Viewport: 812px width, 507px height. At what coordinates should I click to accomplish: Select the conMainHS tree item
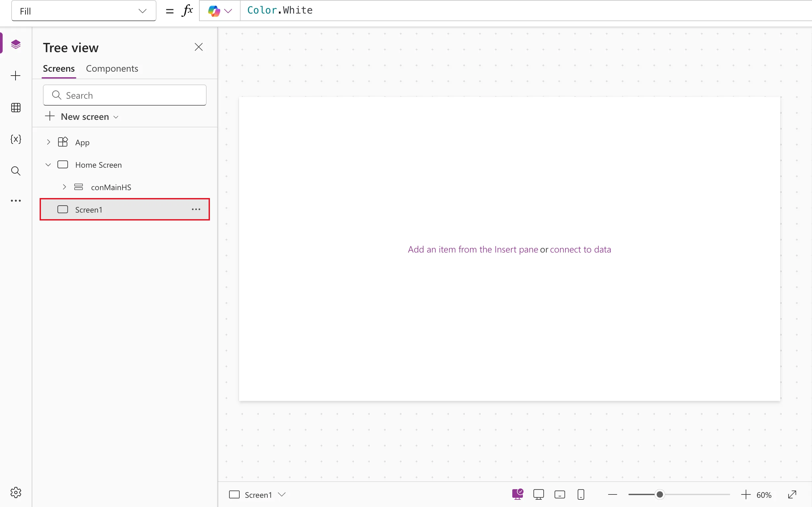point(125,187)
